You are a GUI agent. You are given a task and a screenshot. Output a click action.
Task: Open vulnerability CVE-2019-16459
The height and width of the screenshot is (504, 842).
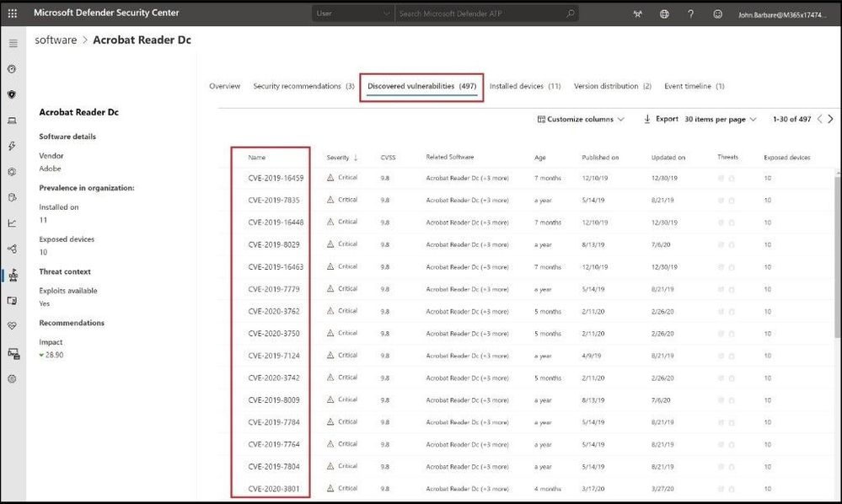click(276, 178)
